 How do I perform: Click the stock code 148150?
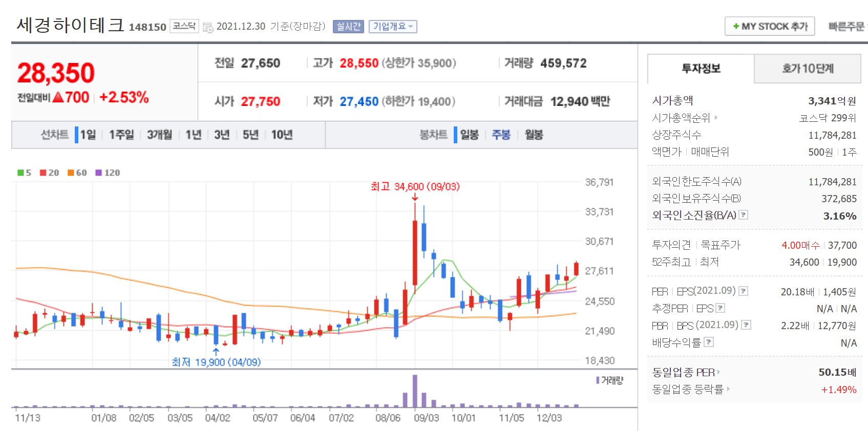pyautogui.click(x=147, y=27)
